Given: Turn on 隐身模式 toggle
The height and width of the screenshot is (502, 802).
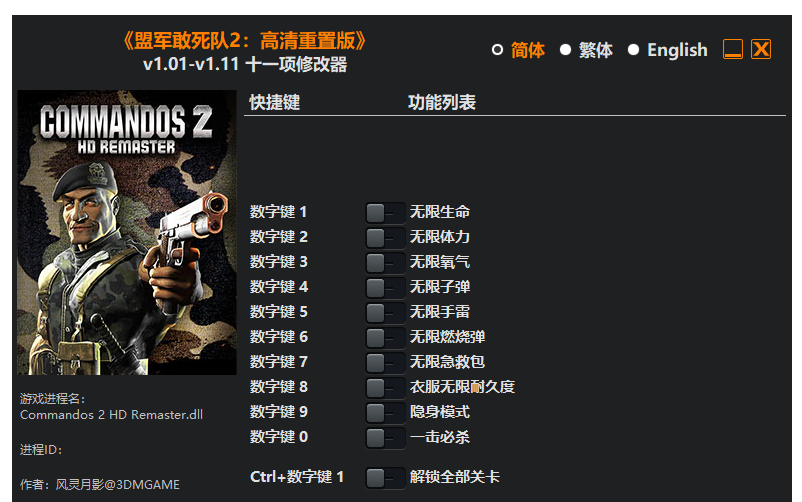Looking at the screenshot, I should [385, 413].
